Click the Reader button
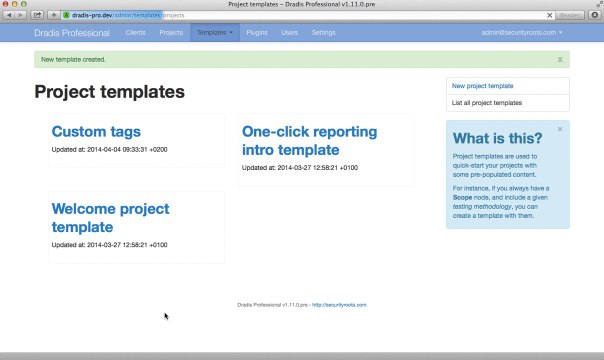 [x=569, y=15]
